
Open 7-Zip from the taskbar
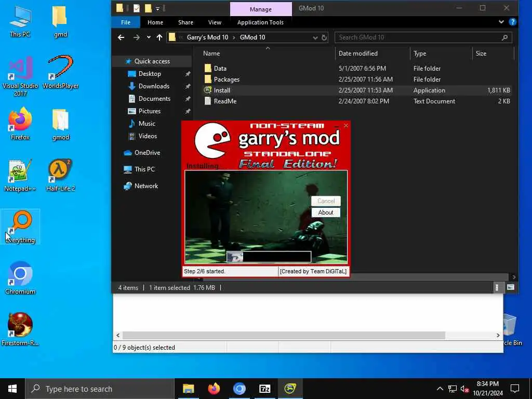(x=264, y=389)
